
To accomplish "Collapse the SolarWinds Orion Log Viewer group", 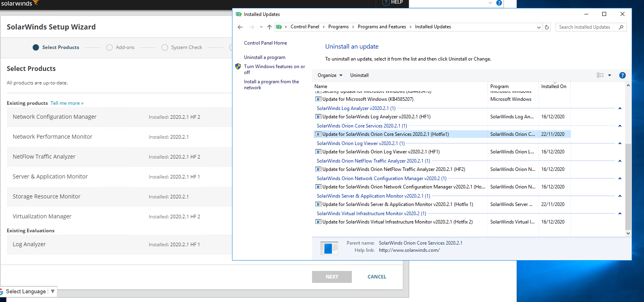I will point(620,143).
